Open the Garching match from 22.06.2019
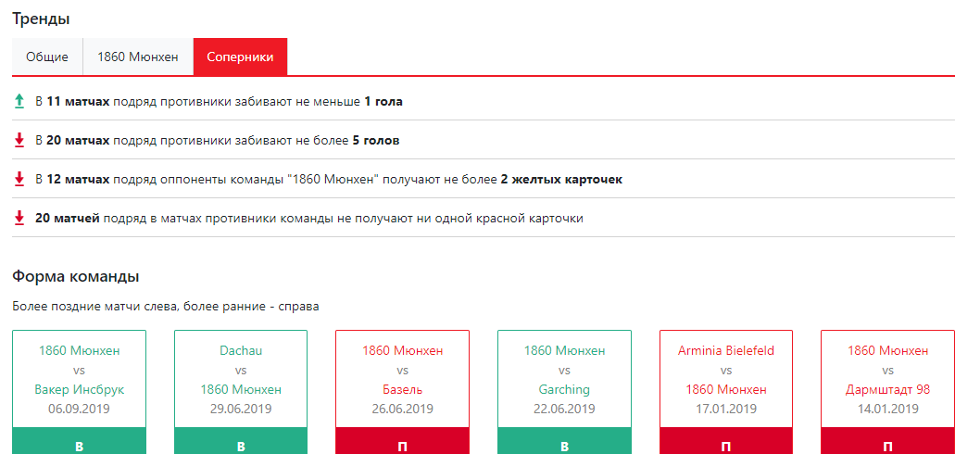 click(x=564, y=379)
